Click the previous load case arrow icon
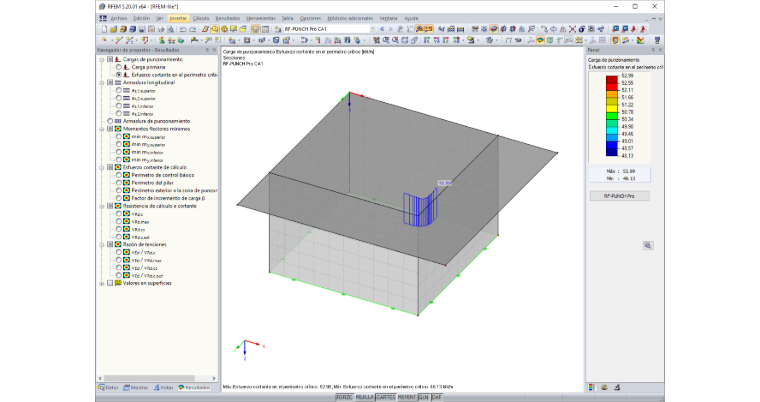Screen dimensions: 760x402 click(x=382, y=29)
